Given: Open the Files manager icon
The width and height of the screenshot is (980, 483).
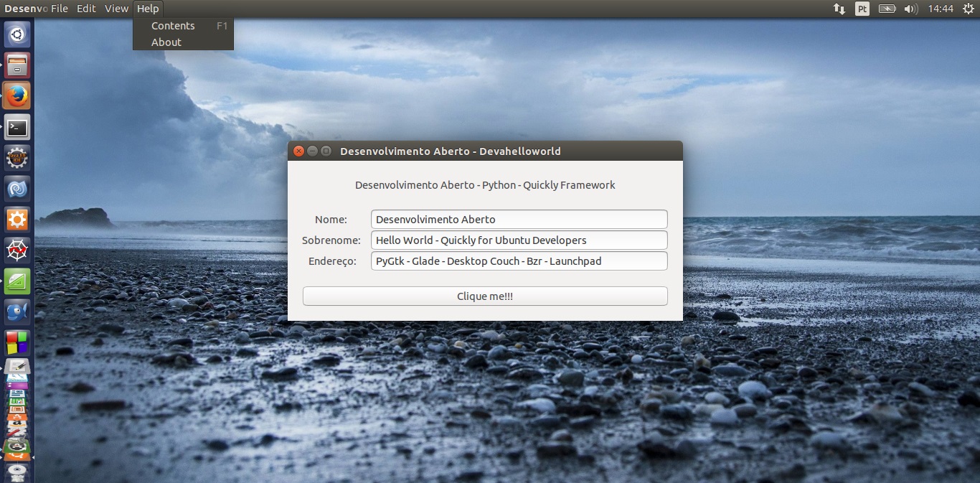Looking at the screenshot, I should coord(17,65).
